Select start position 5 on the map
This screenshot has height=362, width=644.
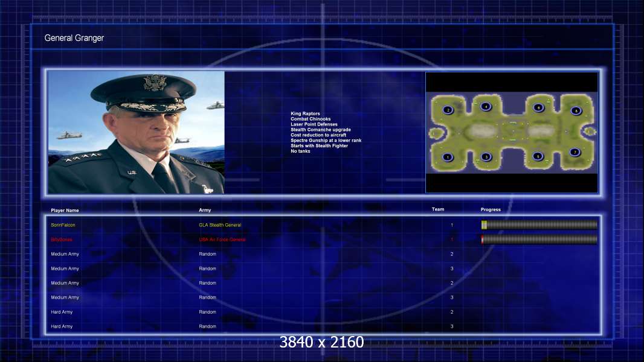click(x=538, y=156)
